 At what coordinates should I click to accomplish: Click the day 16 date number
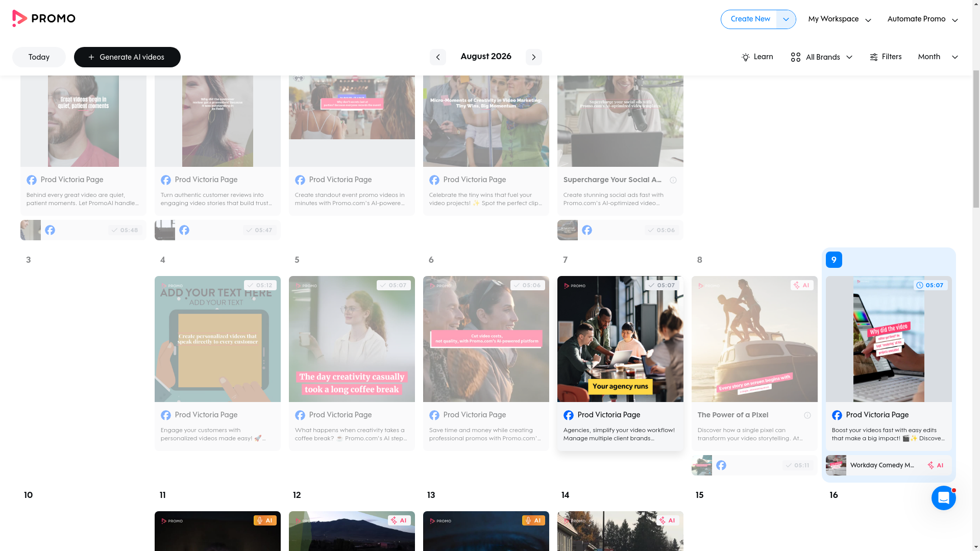click(834, 495)
